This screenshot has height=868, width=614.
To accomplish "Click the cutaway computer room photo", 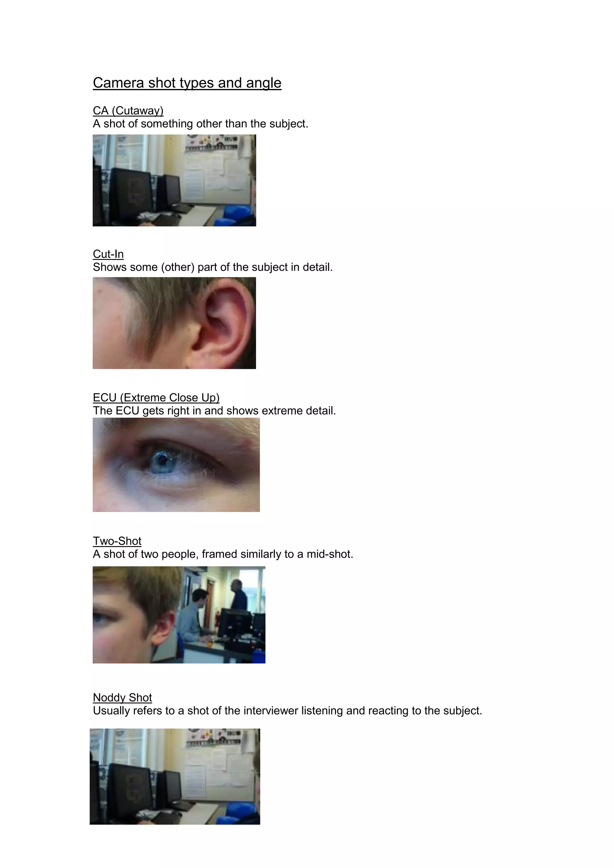I will pyautogui.click(x=174, y=180).
